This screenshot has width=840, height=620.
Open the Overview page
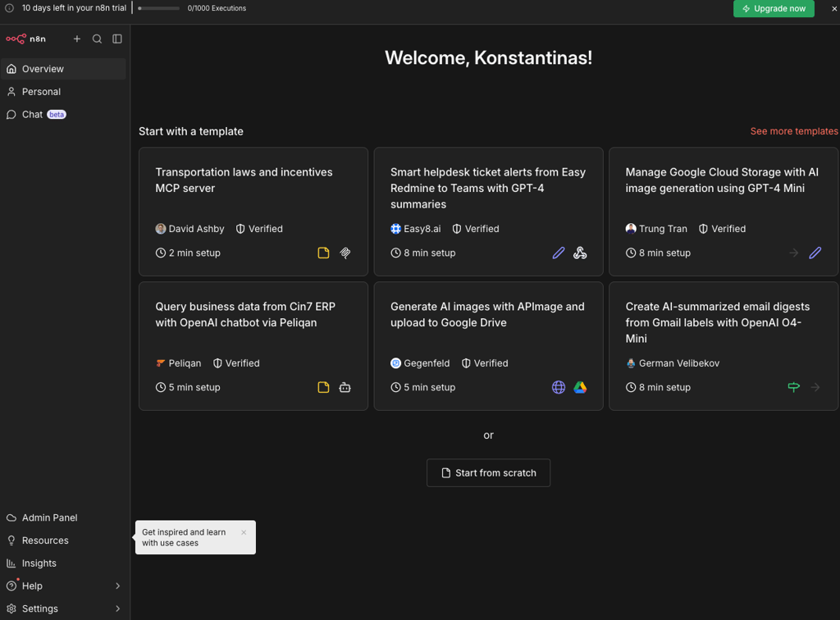click(x=63, y=69)
